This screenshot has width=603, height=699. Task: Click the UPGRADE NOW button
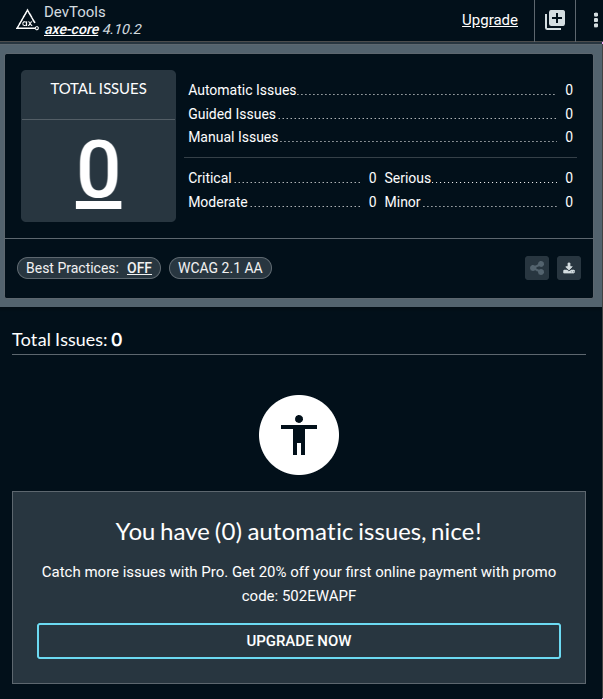[299, 641]
